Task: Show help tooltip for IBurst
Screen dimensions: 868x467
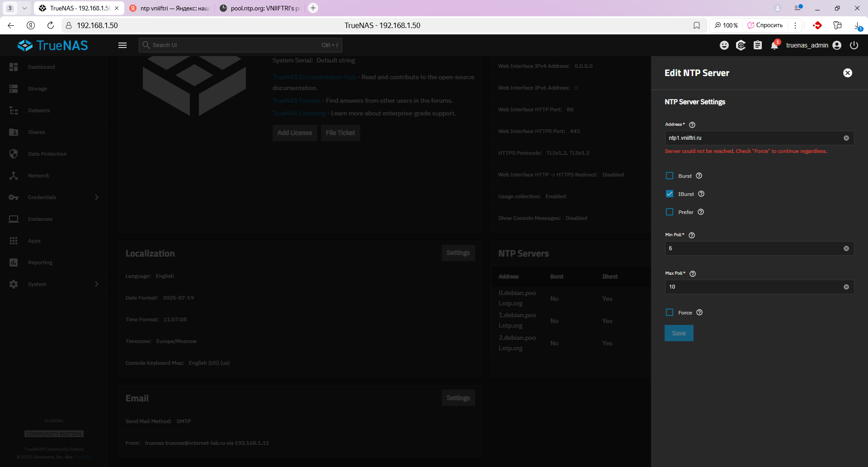Action: 701,194
